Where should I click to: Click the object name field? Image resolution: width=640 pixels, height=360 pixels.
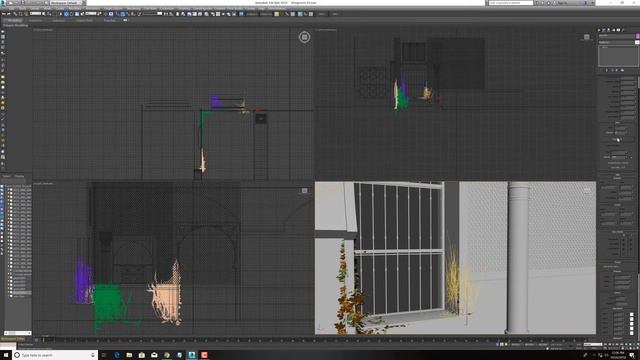[x=617, y=36]
